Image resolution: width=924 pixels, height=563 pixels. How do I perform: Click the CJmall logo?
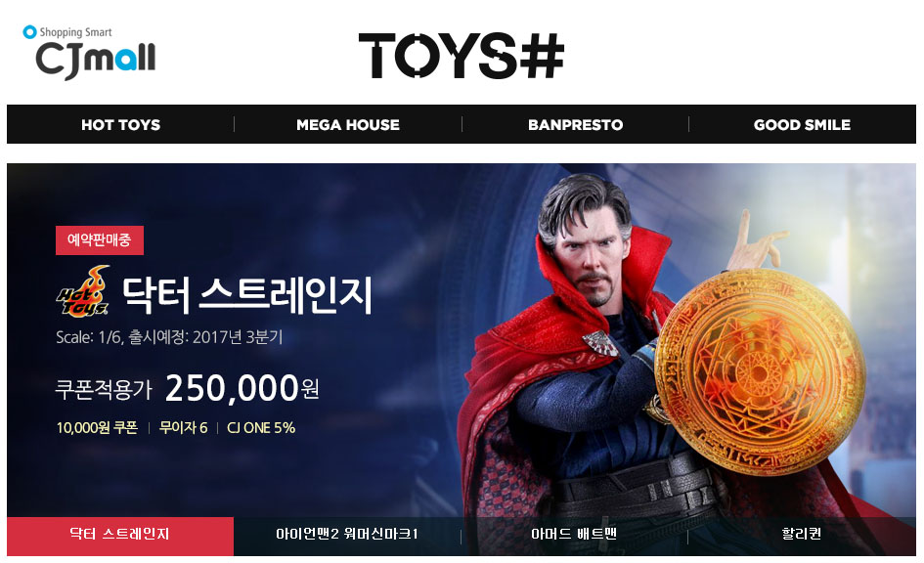coord(89,53)
